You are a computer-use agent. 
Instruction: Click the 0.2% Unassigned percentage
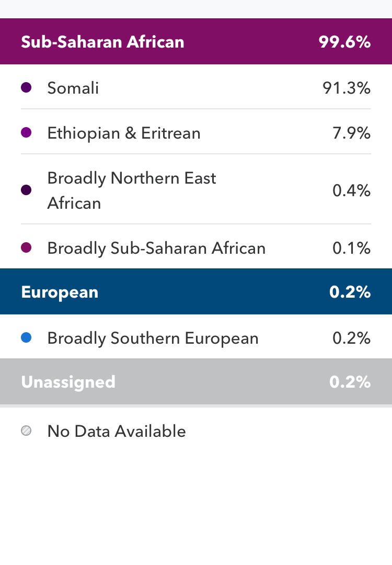350,382
